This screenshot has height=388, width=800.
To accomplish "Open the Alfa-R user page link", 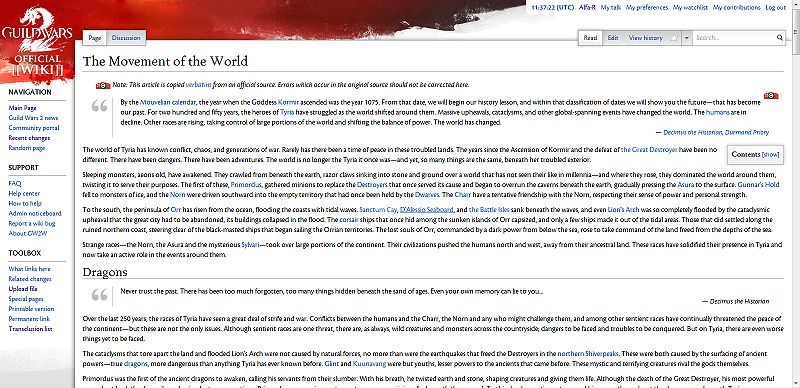I will (x=587, y=8).
